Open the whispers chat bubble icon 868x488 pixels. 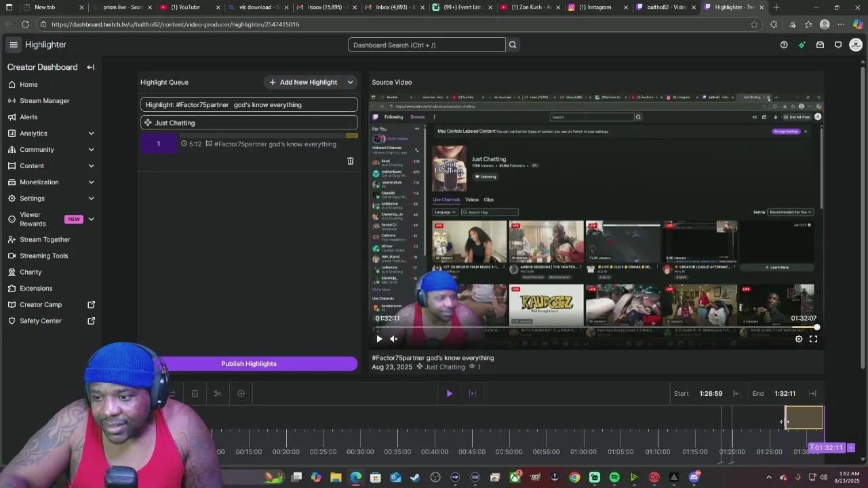838,45
